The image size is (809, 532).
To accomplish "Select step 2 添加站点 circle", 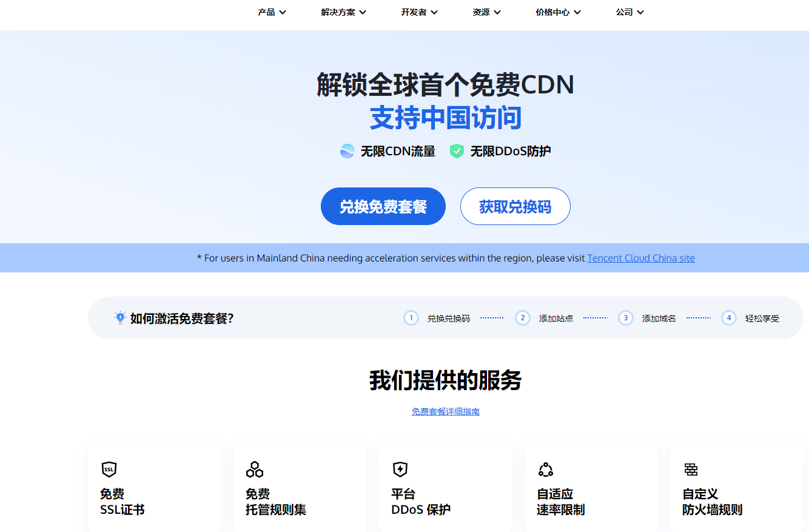I will point(522,317).
